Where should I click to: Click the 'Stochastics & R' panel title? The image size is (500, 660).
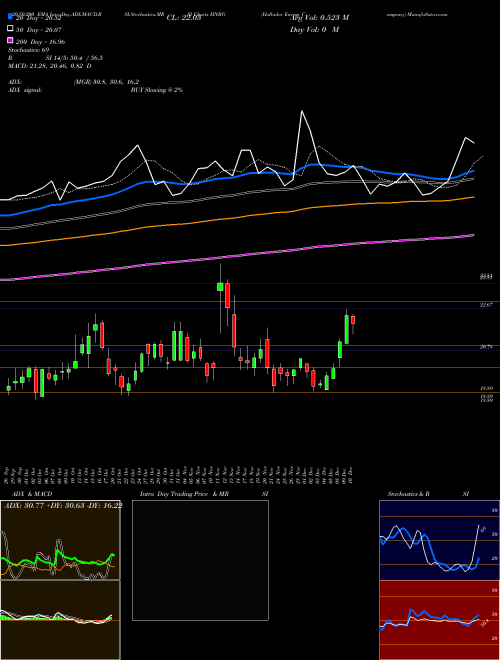409,494
